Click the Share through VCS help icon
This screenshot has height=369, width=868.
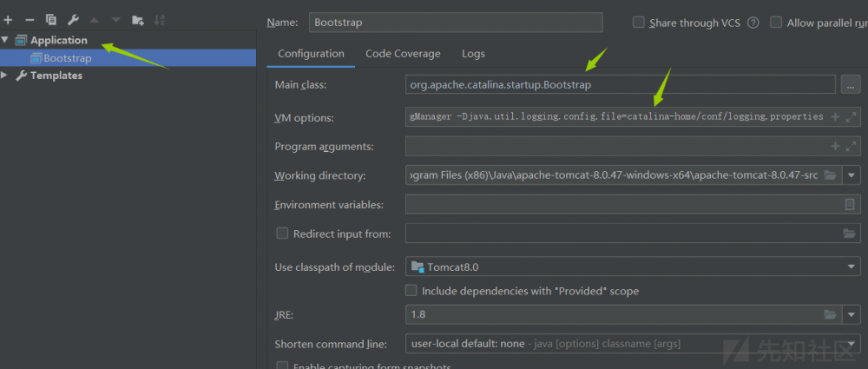(x=753, y=23)
